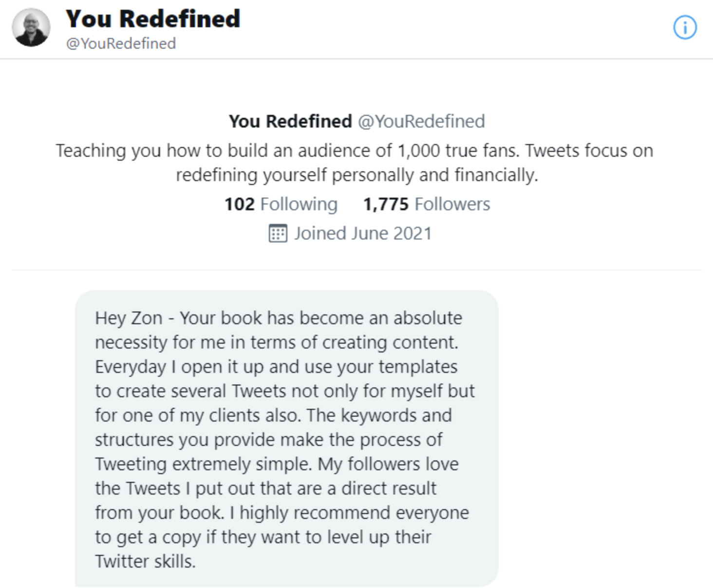The width and height of the screenshot is (713, 588).
Task: Click the calendar icon beside join date
Action: 278,234
